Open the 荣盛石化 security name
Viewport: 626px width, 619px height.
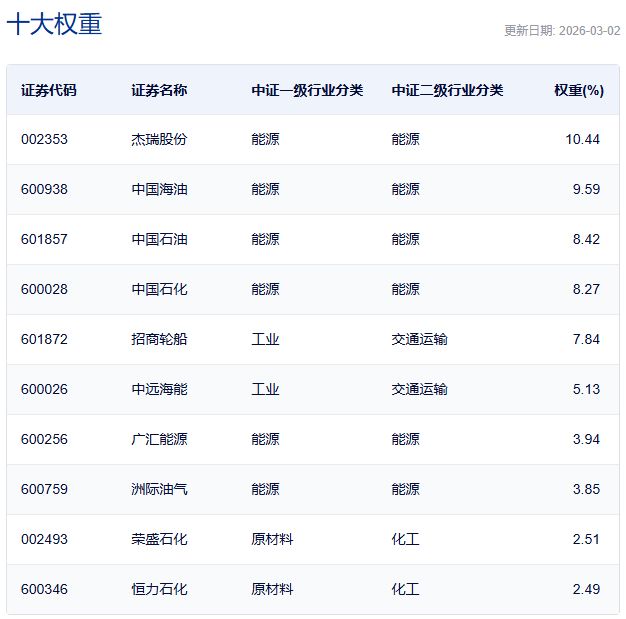(x=159, y=540)
